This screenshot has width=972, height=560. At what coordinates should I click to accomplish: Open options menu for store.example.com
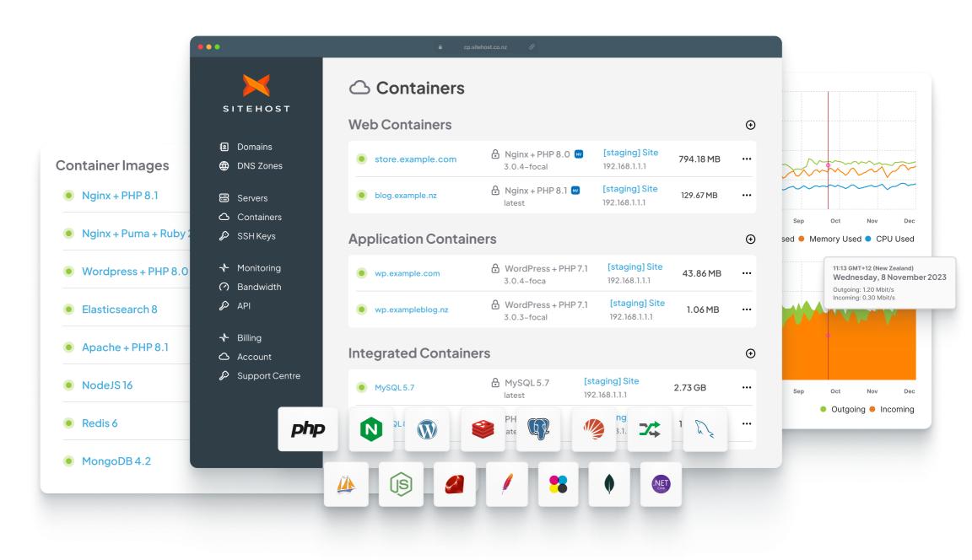pos(746,159)
